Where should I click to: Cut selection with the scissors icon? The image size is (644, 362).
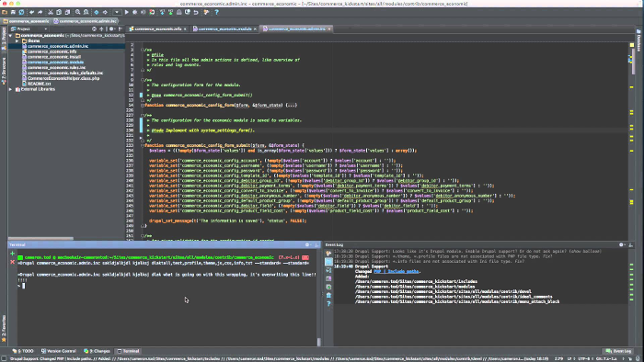coord(51,12)
